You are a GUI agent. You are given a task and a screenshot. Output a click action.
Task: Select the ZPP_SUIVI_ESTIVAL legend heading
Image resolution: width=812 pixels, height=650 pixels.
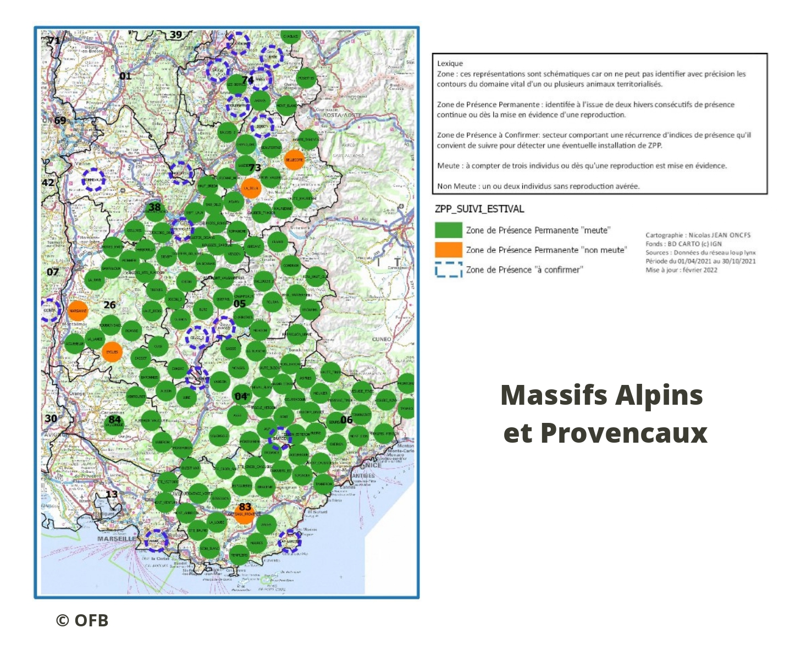[x=479, y=209]
